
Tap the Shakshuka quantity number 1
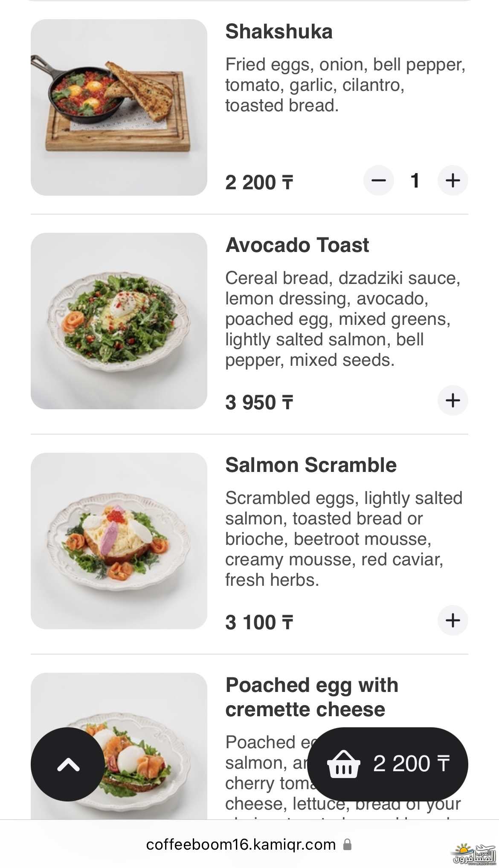(x=415, y=180)
